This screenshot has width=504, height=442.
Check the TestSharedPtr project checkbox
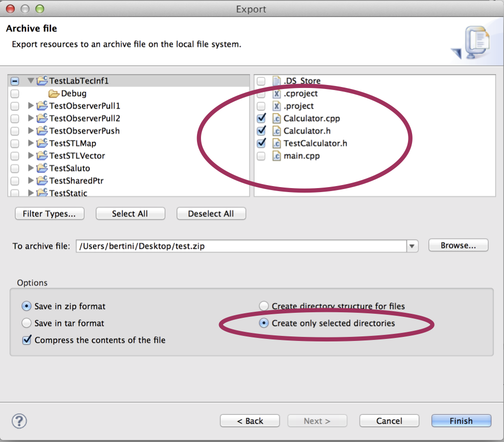click(x=15, y=181)
